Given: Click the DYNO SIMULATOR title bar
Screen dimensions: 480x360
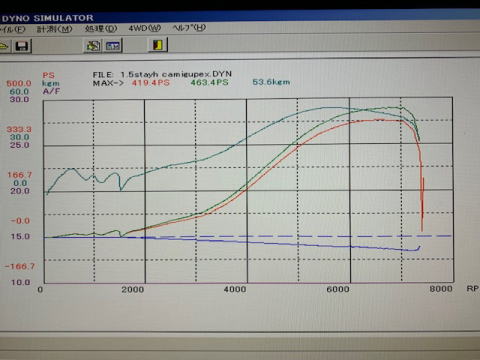Looking at the screenshot, I should pos(240,17).
